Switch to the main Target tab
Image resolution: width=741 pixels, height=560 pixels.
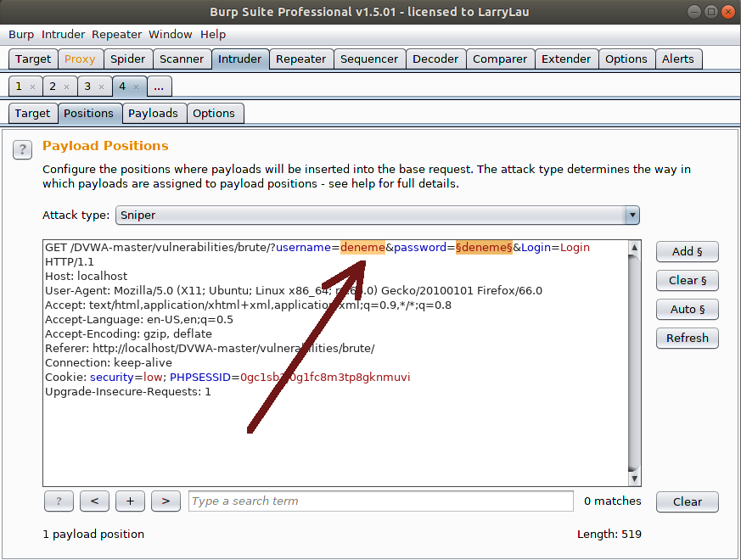[x=33, y=59]
